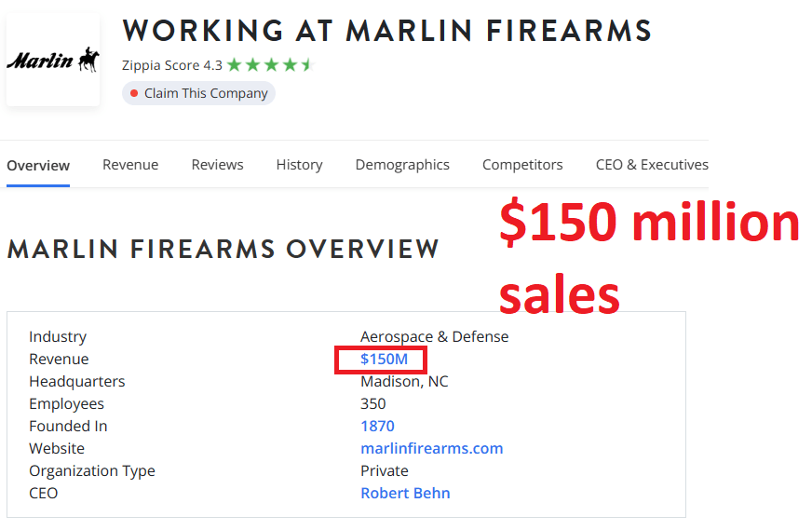The height and width of the screenshot is (530, 812).
Task: Select the Overview tab
Action: click(x=38, y=166)
